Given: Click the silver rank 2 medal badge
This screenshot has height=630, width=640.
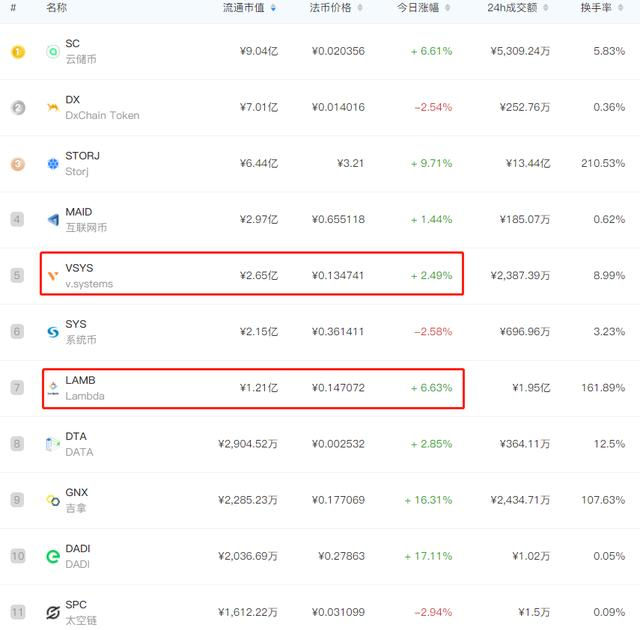Looking at the screenshot, I should click(x=17, y=108).
